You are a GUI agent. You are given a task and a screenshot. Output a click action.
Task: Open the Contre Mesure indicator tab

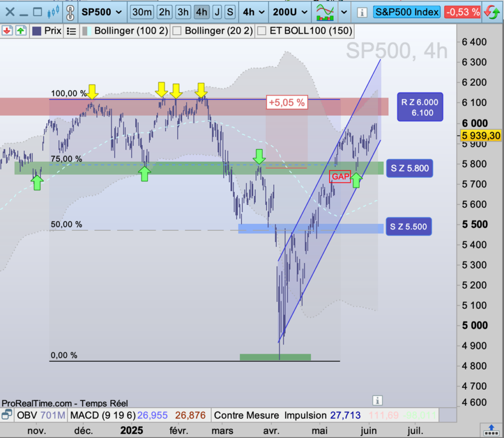tap(246, 415)
